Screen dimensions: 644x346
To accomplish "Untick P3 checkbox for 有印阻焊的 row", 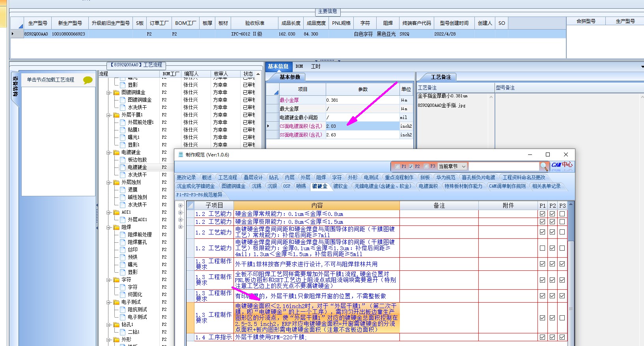I will point(562,296).
